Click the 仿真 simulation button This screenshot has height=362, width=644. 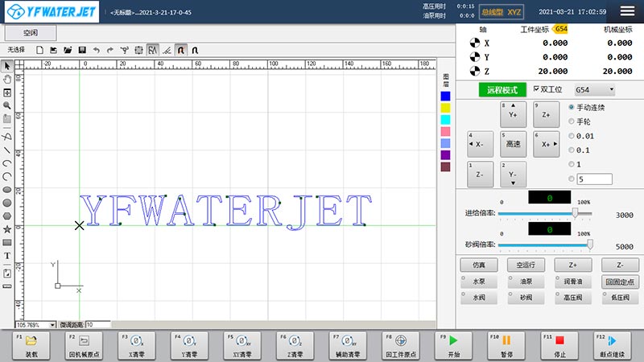(479, 265)
